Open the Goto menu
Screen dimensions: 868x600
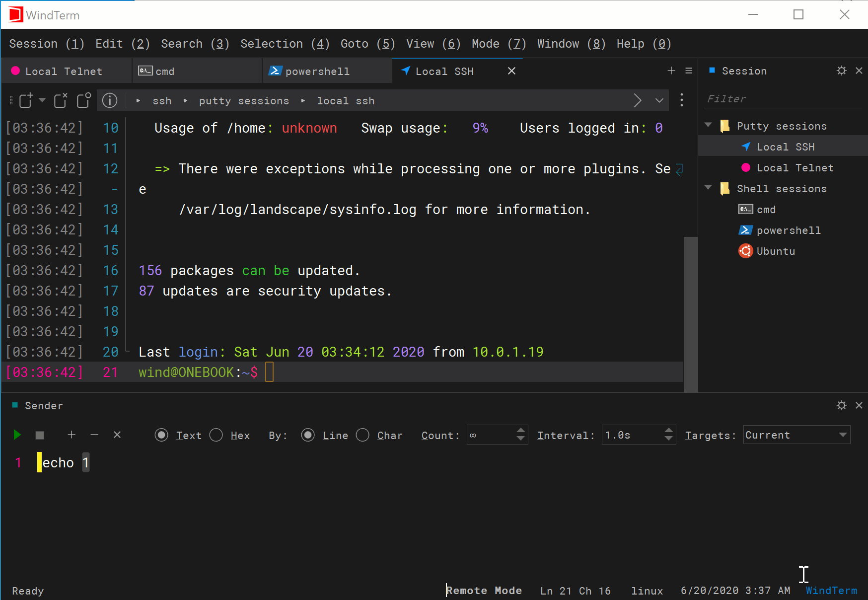point(367,44)
